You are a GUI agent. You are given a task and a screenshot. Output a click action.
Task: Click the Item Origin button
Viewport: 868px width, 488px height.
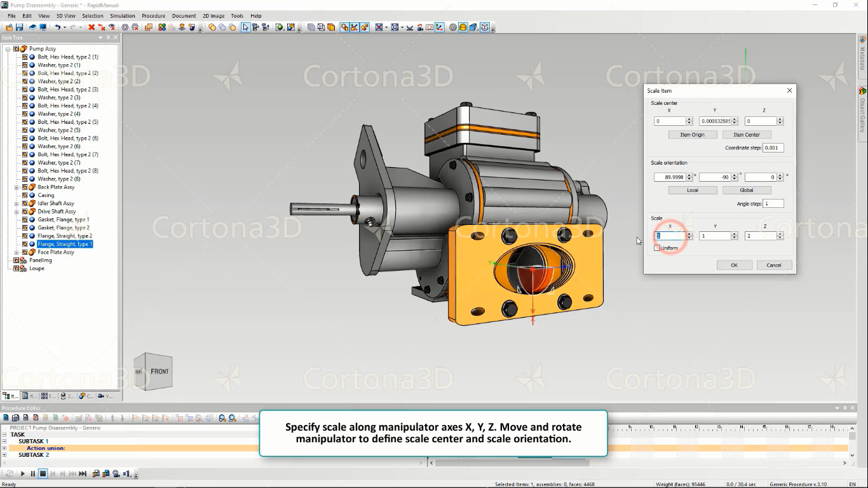point(693,135)
